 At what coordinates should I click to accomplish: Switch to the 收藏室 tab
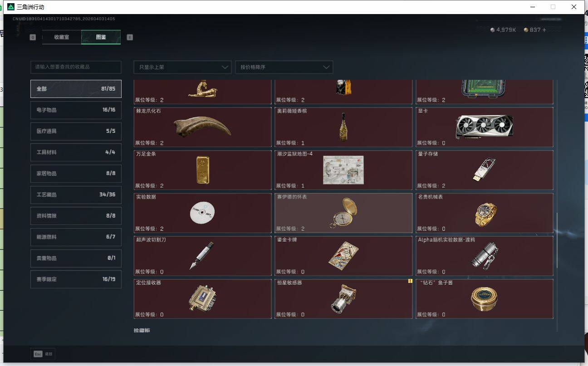pyautogui.click(x=62, y=37)
